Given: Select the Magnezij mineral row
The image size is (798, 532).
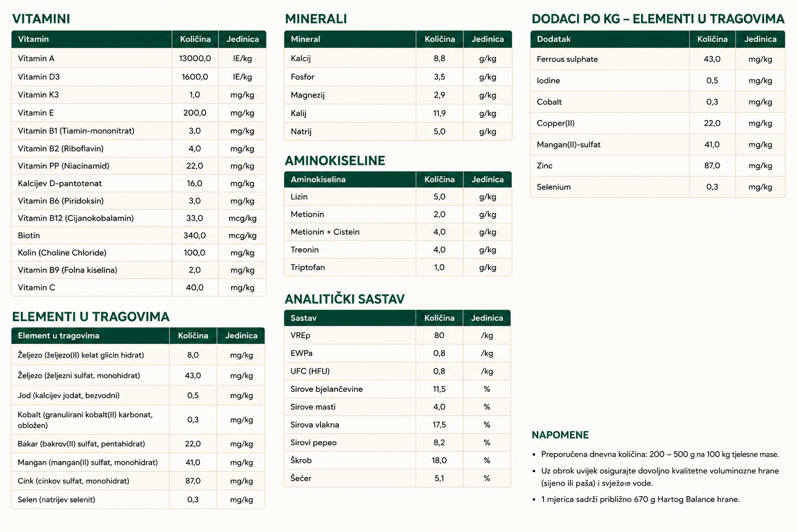Looking at the screenshot, I should 398,95.
